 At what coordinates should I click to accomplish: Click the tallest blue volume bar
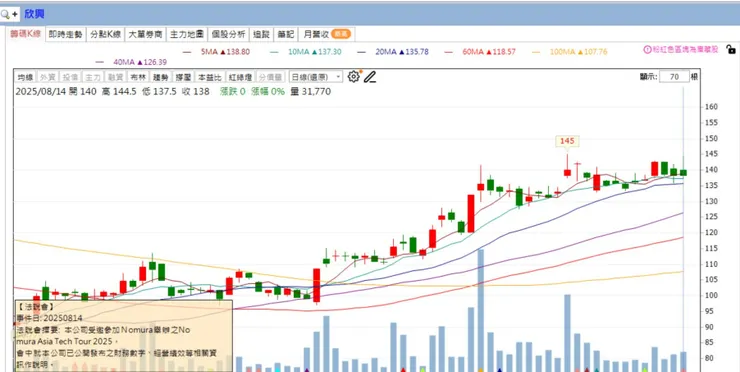480,310
